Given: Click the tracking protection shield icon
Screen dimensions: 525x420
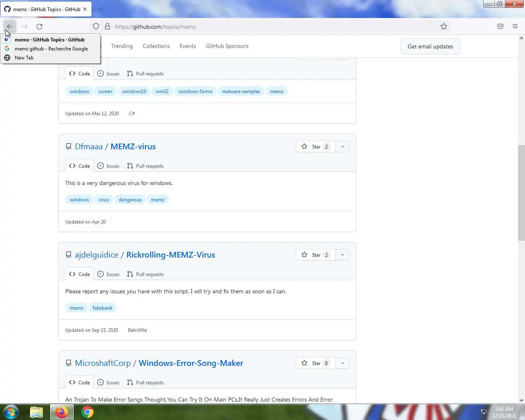Looking at the screenshot, I should point(96,27).
